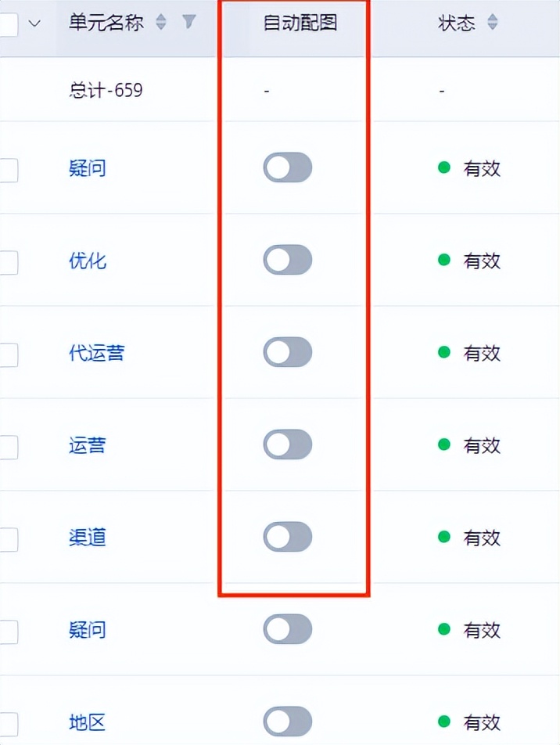Enable the 自动配图 switch for 渠道
The width and height of the screenshot is (560, 745).
tap(288, 538)
